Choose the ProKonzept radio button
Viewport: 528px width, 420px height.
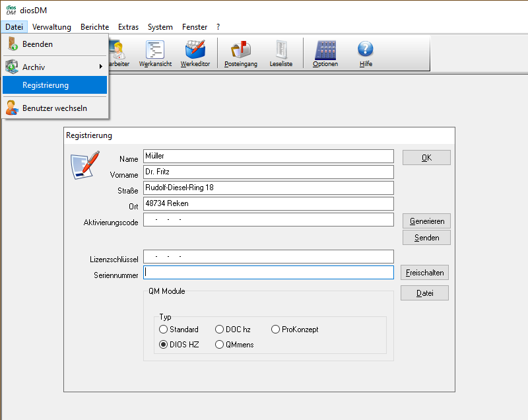(x=276, y=330)
